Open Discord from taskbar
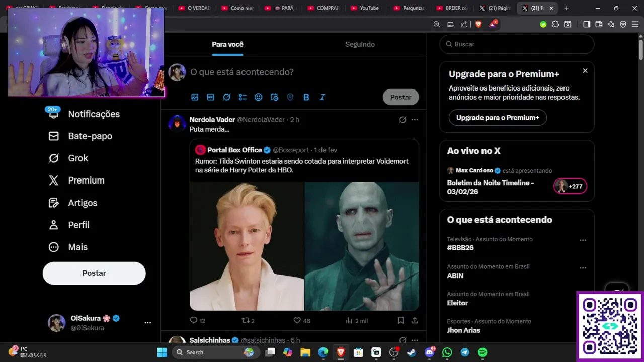 click(x=429, y=352)
